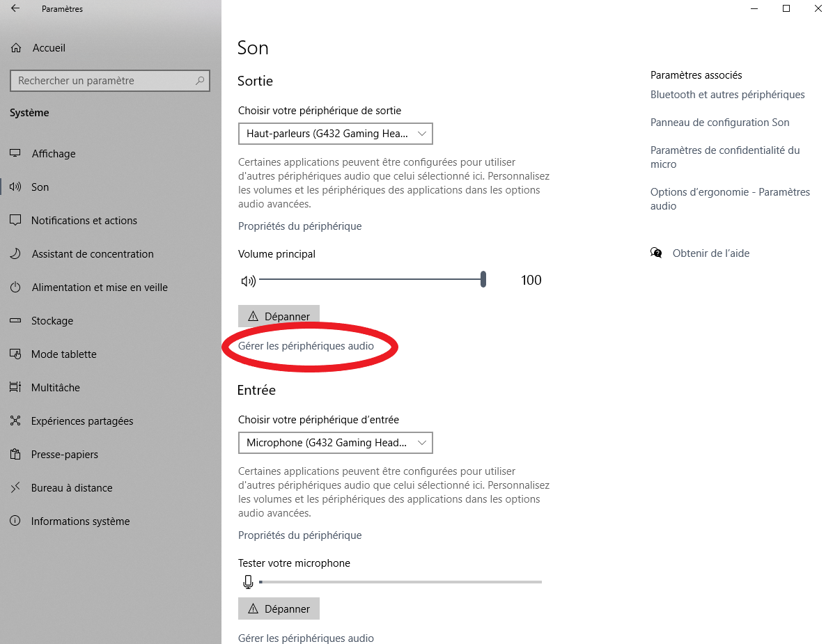Viewport: 826px width, 644px height.
Task: Open the output device dropdown
Action: [336, 133]
